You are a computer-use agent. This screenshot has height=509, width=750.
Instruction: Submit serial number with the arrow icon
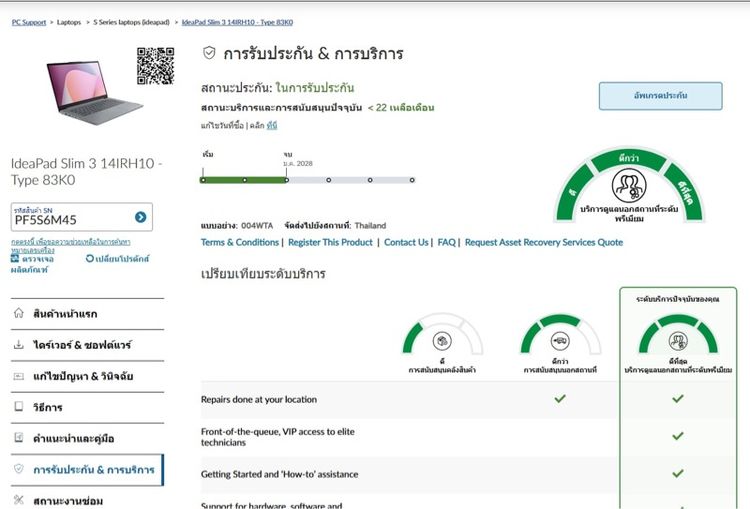[x=141, y=217]
